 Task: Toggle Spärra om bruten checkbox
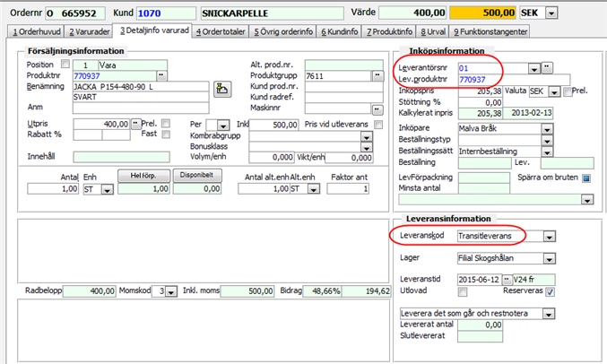coord(586,178)
